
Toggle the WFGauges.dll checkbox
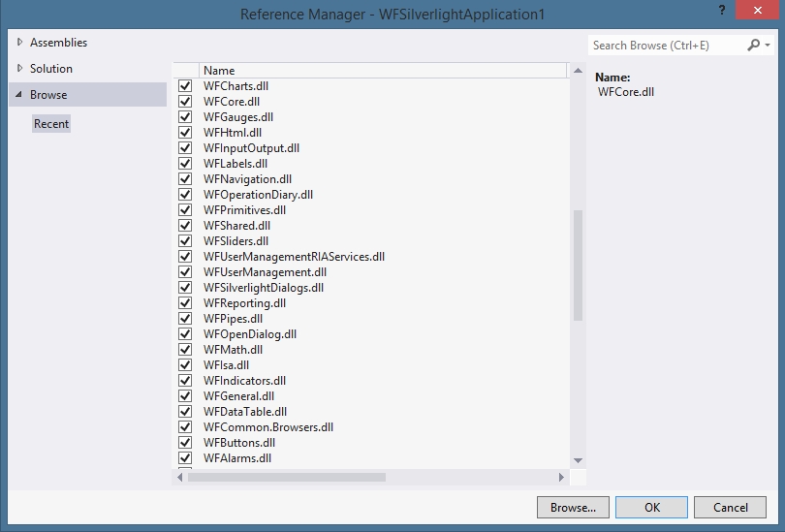click(x=186, y=117)
